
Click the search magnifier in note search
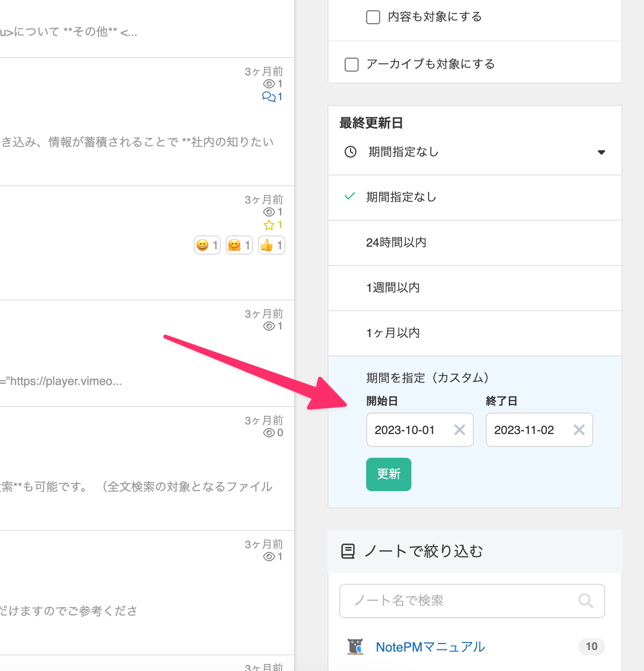585,600
